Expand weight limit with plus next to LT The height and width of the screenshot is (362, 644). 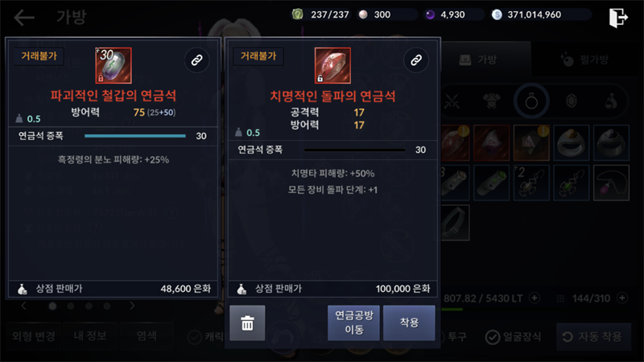click(534, 298)
